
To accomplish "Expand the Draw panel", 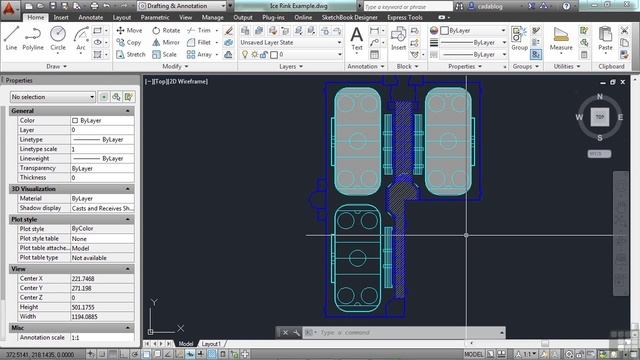I will click(x=57, y=66).
